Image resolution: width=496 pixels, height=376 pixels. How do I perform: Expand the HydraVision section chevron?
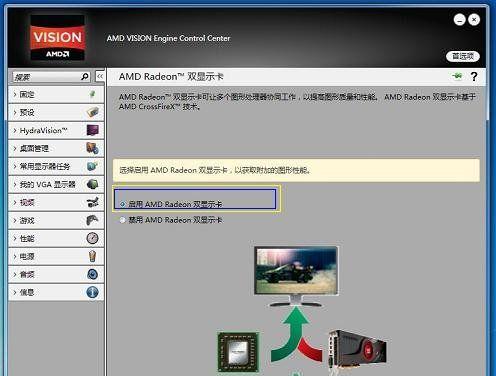(x=15, y=131)
